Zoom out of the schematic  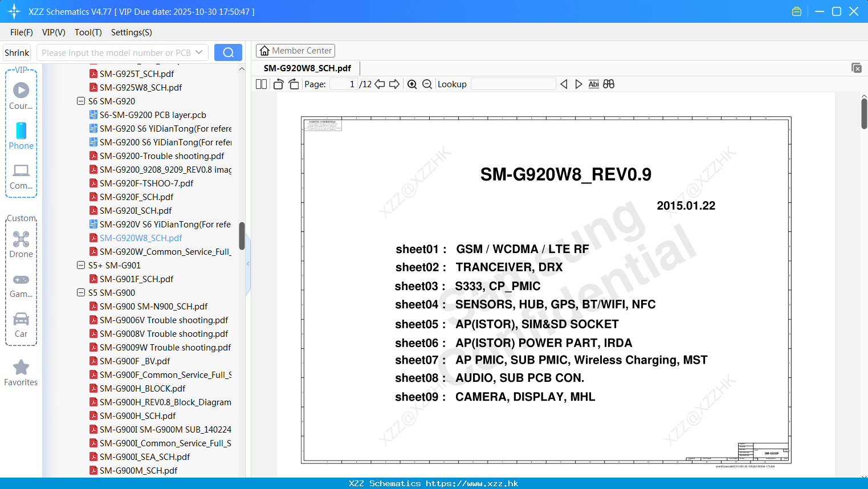[x=427, y=84]
